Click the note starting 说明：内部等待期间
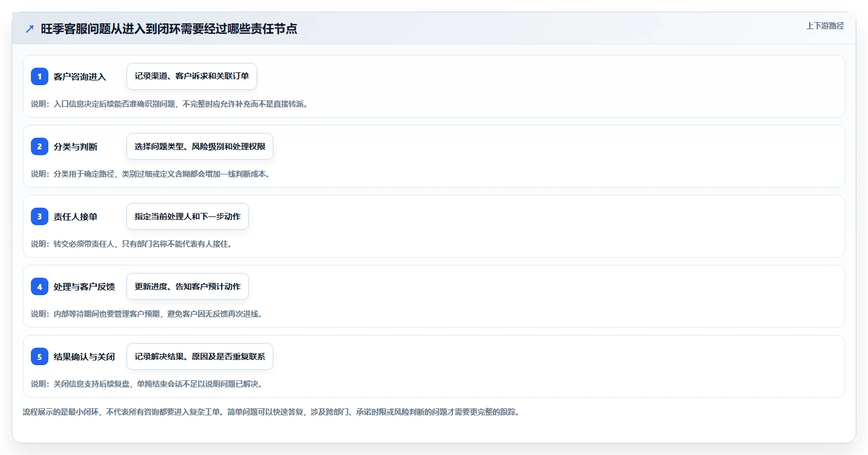Viewport: 868px width, 455px height. tap(147, 314)
